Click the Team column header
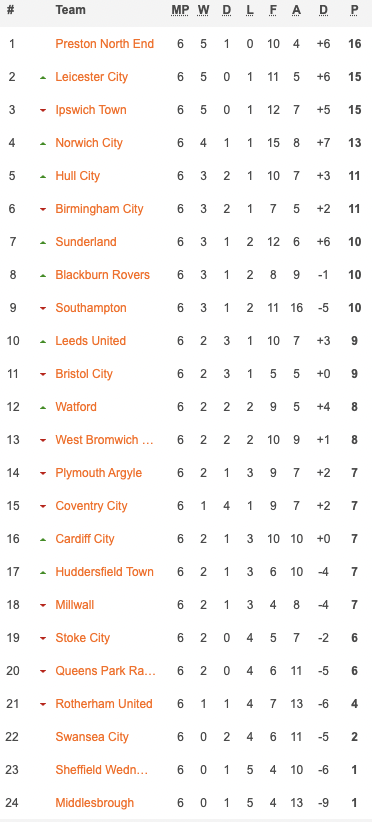The image size is (372, 822). coord(70,10)
